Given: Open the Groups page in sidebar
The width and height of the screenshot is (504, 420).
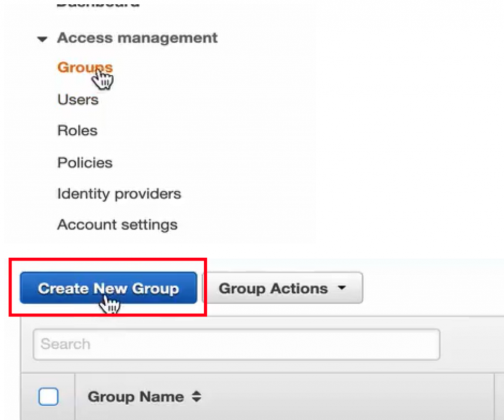Looking at the screenshot, I should coord(85,67).
